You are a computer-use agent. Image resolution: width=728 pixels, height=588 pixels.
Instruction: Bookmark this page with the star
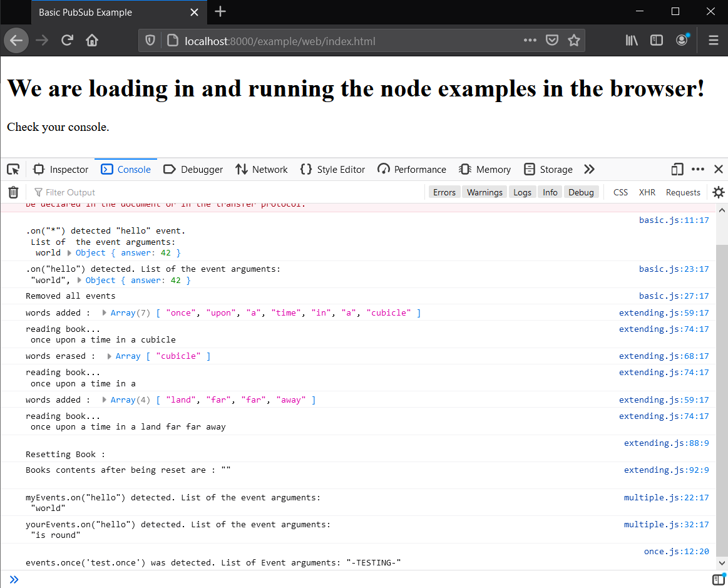pyautogui.click(x=574, y=41)
